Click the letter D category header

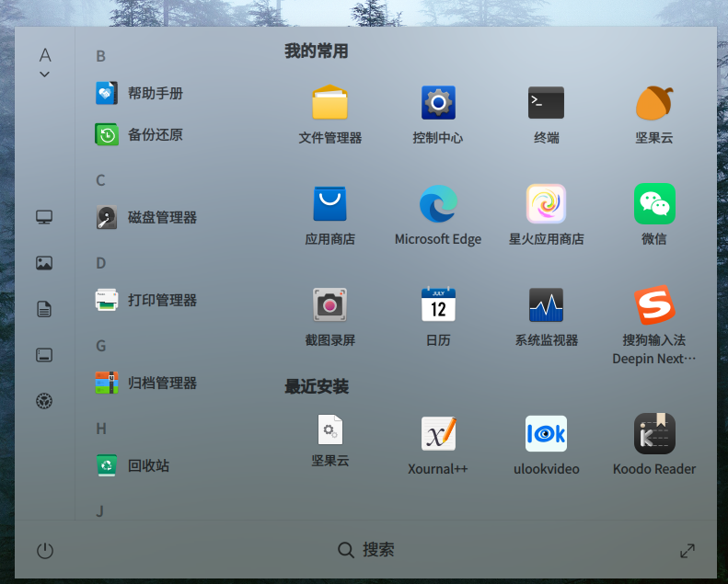pyautogui.click(x=100, y=263)
